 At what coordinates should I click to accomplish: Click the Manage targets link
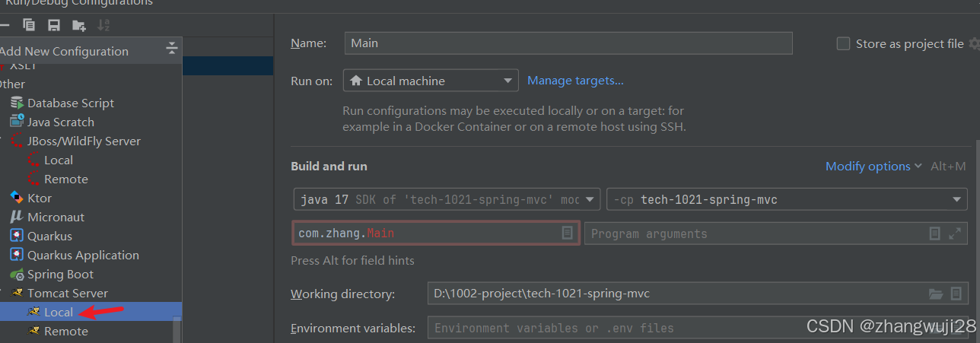[575, 81]
